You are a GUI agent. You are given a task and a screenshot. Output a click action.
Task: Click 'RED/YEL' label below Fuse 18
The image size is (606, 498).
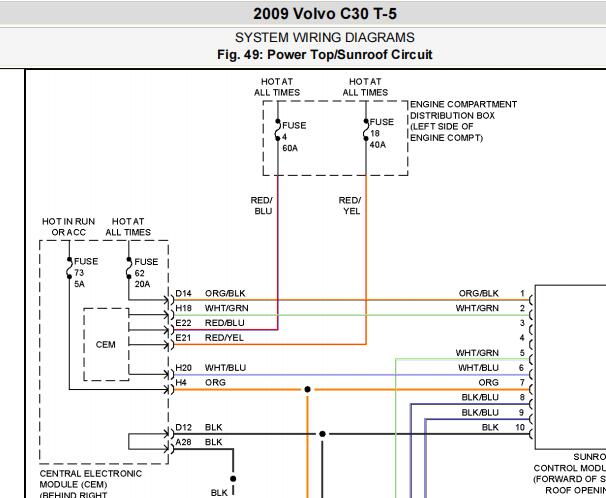point(350,206)
